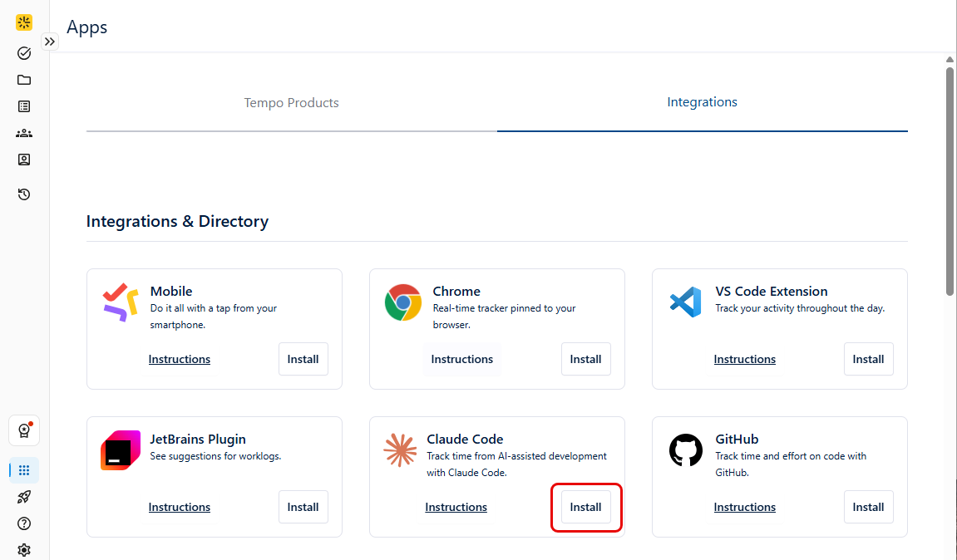Open the folder icon in the sidebar
Image resolution: width=957 pixels, height=560 pixels.
(x=24, y=80)
